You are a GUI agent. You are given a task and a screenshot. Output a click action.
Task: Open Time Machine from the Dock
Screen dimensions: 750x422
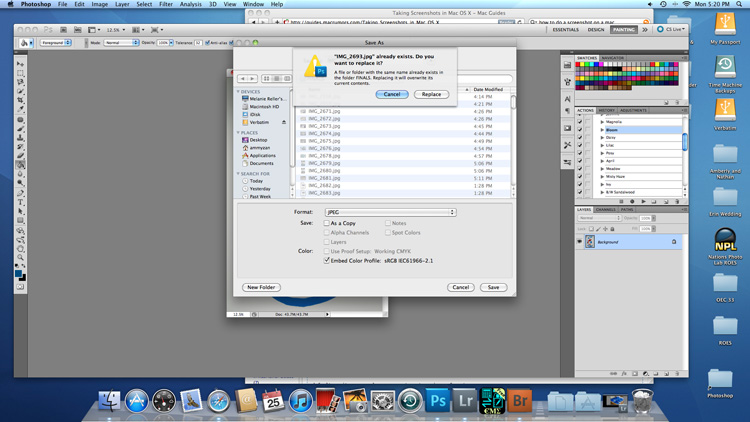[x=410, y=401]
